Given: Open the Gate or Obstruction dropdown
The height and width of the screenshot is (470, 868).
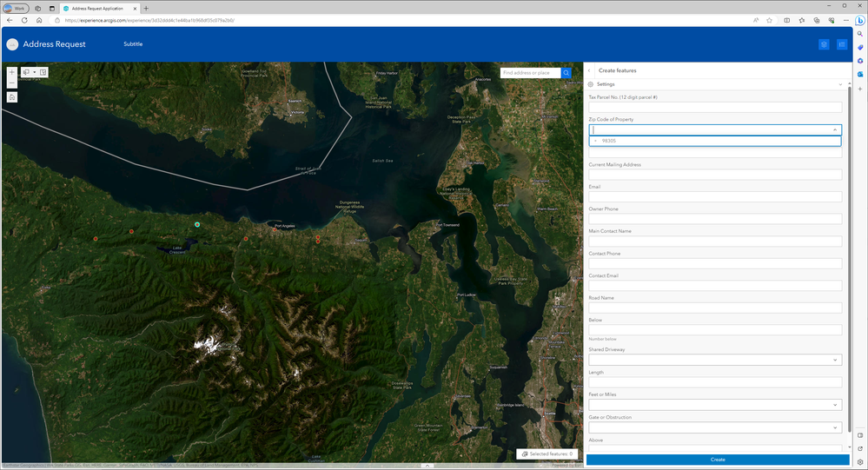Looking at the screenshot, I should (715, 427).
